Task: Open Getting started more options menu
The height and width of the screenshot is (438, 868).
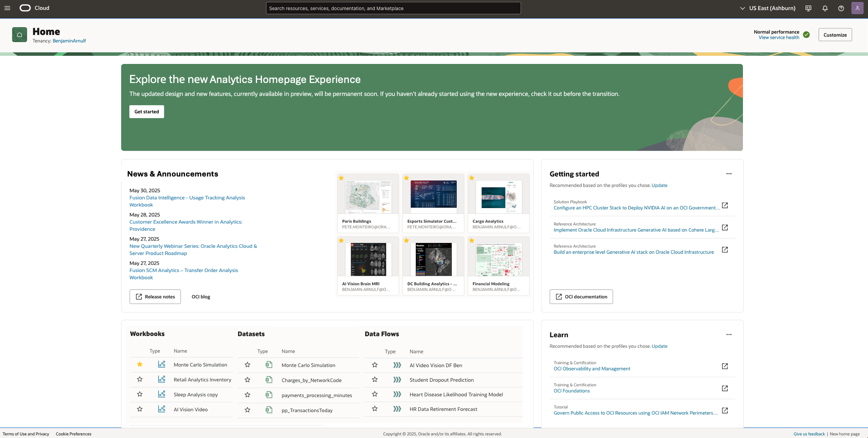Action: point(729,174)
